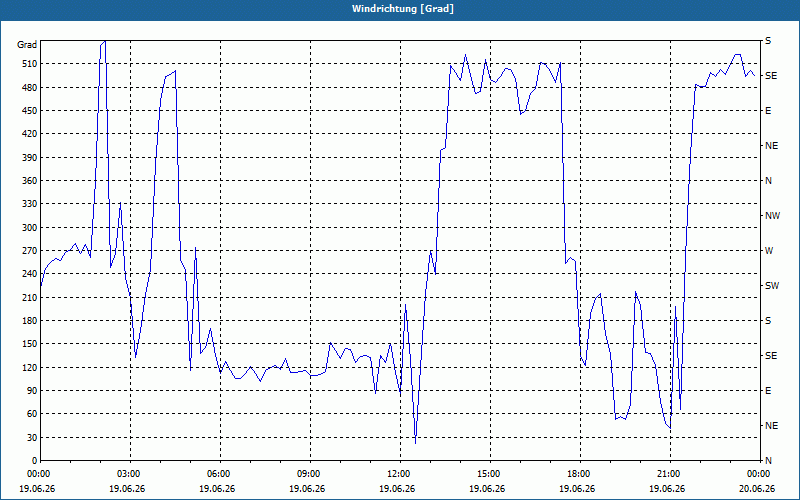Screen dimensions: 800x500
Task: Select the 19.06.26 date under 09:00
Action: (x=307, y=489)
